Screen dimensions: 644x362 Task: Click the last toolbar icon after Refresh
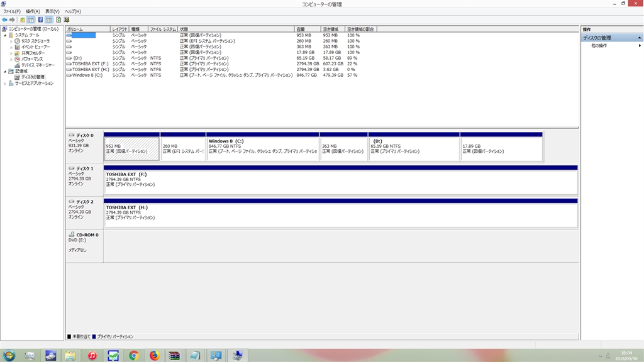[67, 19]
